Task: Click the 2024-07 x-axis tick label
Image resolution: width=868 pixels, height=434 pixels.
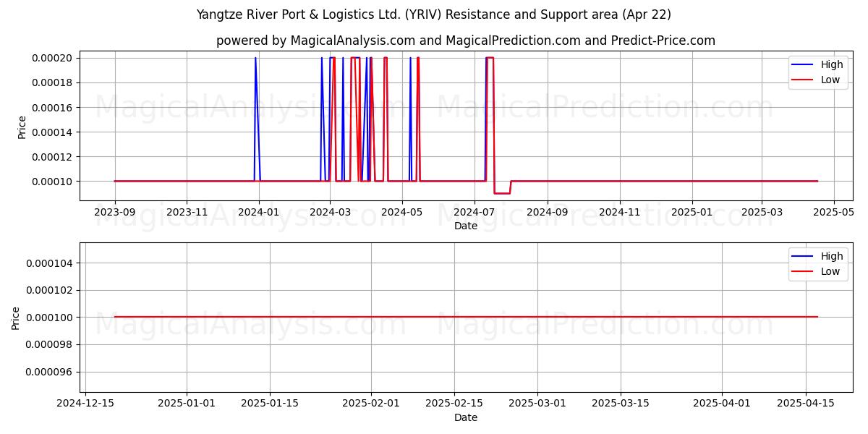Action: coord(474,212)
